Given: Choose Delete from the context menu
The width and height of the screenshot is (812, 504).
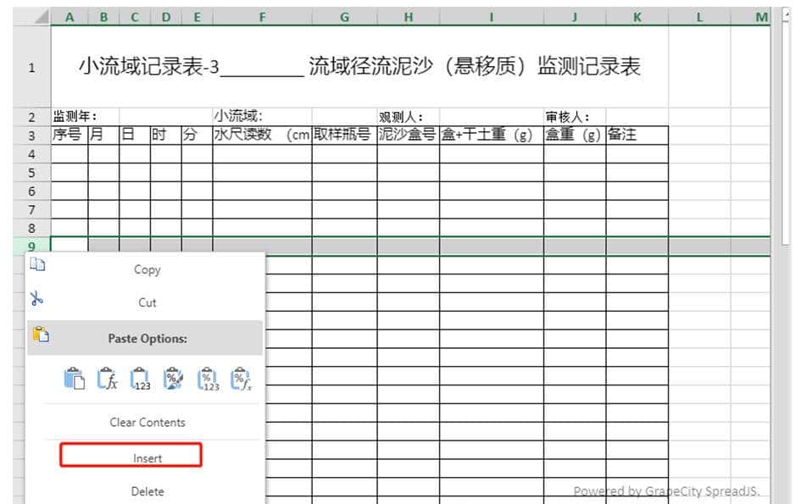Looking at the screenshot, I should click(x=146, y=490).
